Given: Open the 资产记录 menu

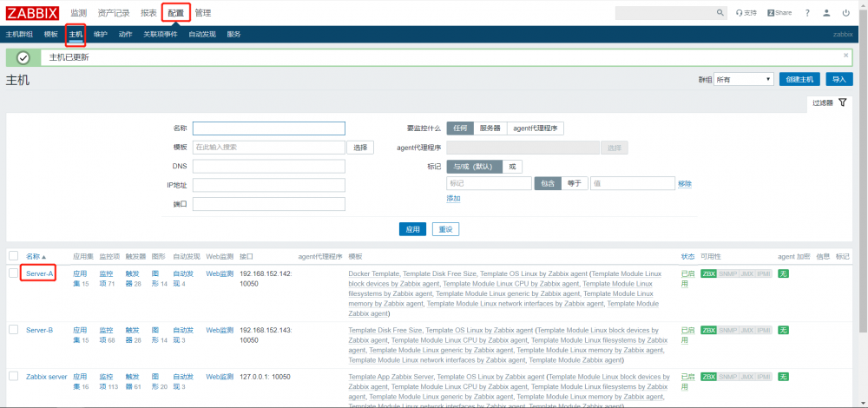Looking at the screenshot, I should (x=114, y=13).
